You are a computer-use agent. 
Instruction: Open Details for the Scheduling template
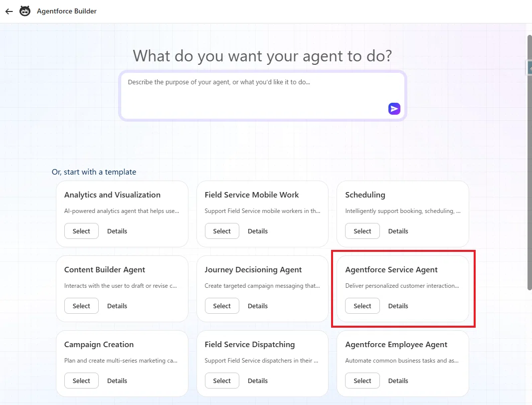(x=398, y=231)
